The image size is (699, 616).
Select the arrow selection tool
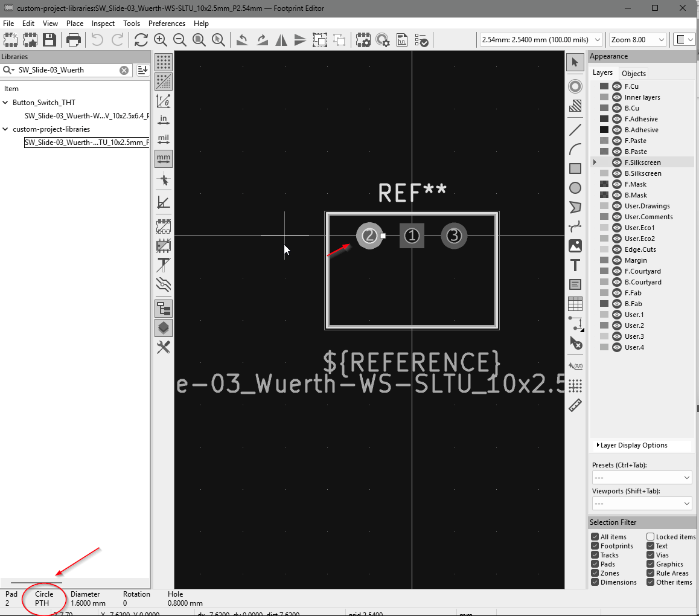(575, 62)
